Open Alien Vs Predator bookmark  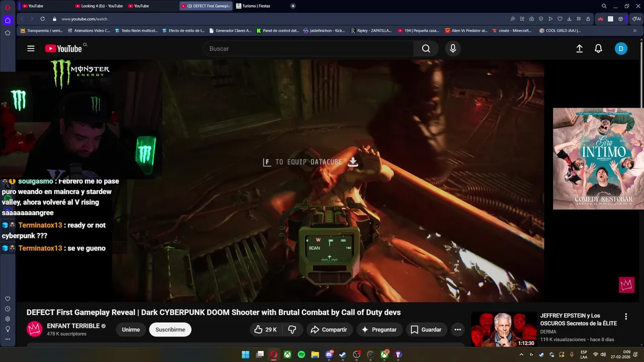click(x=466, y=31)
